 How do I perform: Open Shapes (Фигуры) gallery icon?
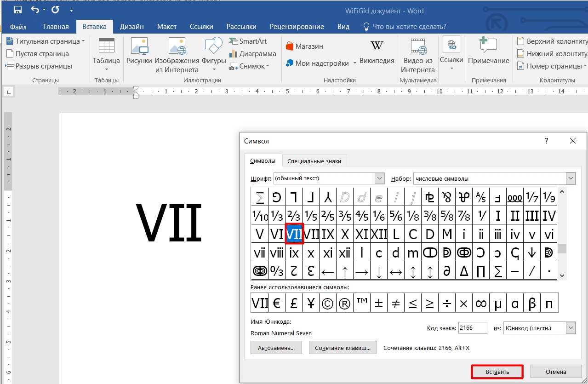(x=214, y=47)
